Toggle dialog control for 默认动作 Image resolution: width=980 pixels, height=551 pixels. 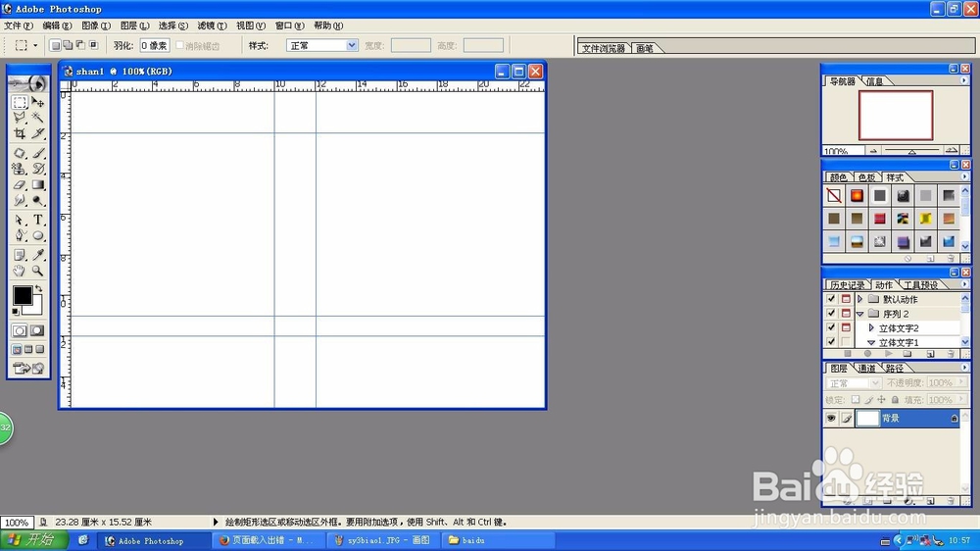(846, 299)
